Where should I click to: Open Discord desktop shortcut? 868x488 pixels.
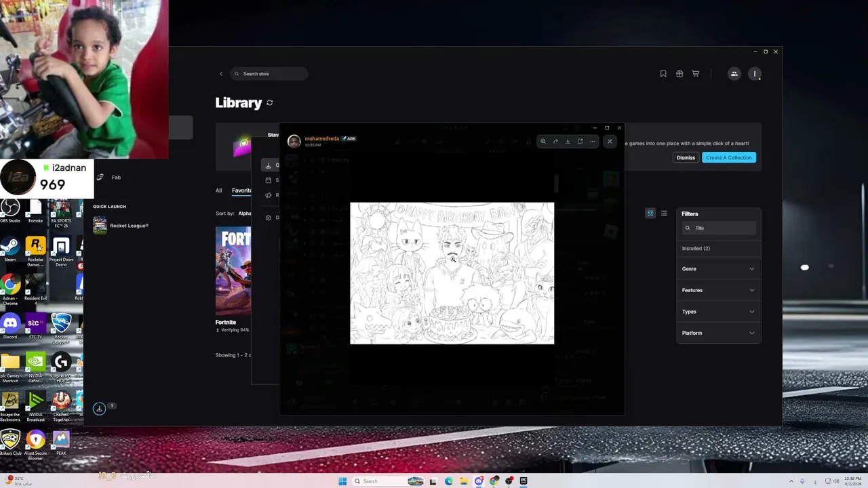pyautogui.click(x=10, y=327)
